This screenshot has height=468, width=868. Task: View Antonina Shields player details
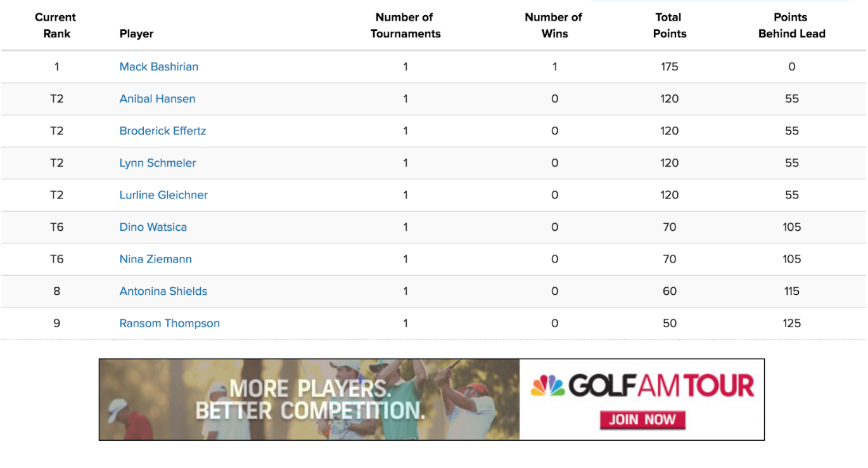(x=163, y=291)
